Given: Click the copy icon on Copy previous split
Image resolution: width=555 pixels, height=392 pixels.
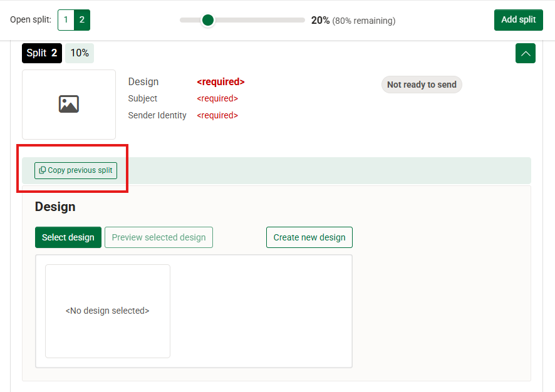Looking at the screenshot, I should [42, 170].
